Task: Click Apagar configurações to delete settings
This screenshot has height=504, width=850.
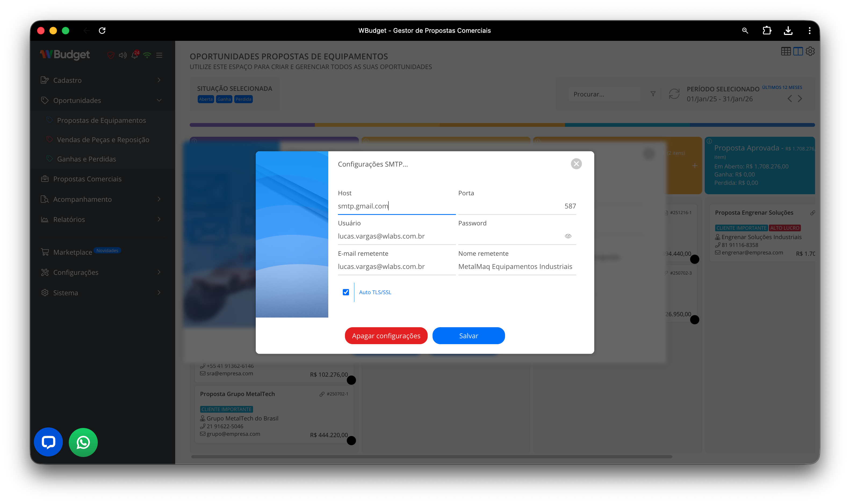Action: [x=386, y=336]
